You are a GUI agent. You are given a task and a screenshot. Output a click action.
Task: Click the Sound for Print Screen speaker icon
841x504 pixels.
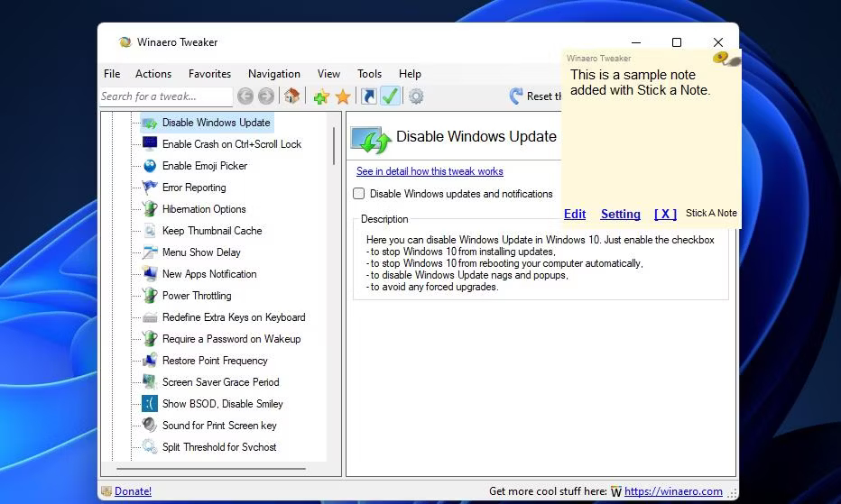pyautogui.click(x=150, y=426)
